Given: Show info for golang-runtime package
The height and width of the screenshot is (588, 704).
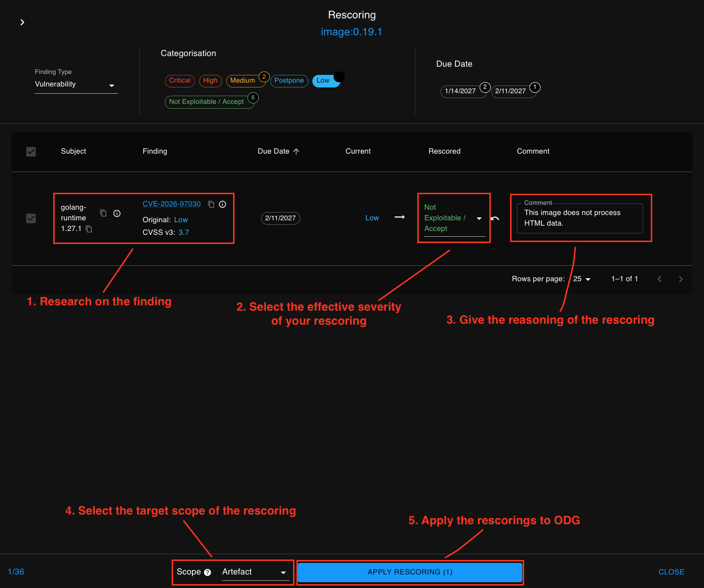Looking at the screenshot, I should 117,213.
